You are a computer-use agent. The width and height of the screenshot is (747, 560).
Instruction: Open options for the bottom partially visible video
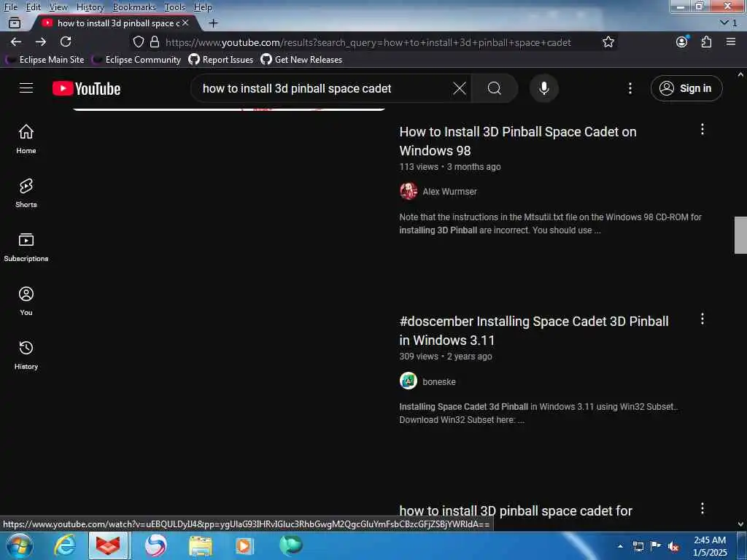(702, 508)
